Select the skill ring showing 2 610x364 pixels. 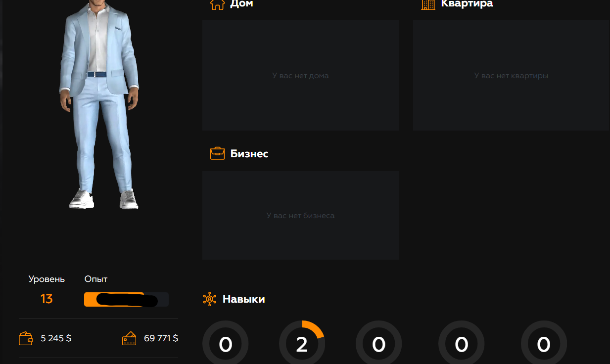pyautogui.click(x=302, y=344)
